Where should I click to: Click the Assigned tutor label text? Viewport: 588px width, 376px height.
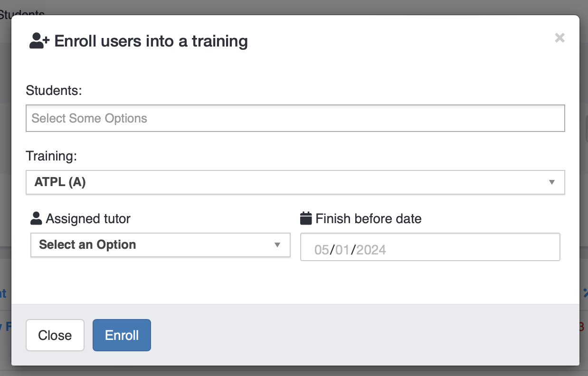point(88,219)
